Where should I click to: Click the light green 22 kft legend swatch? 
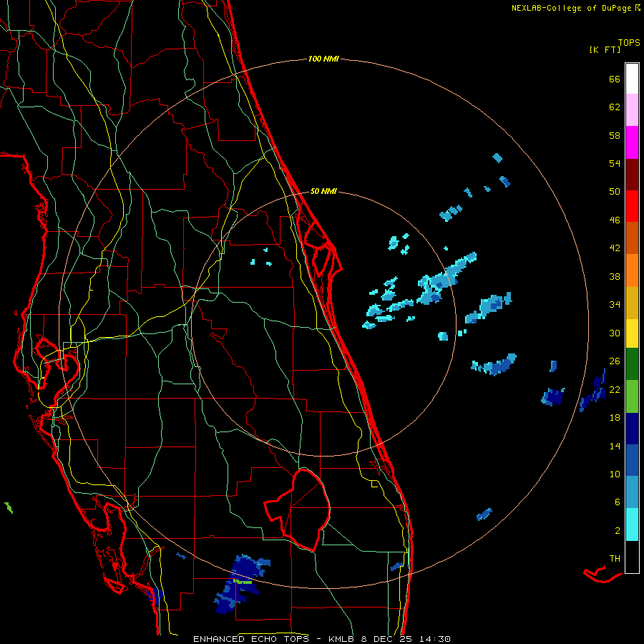pos(632,396)
